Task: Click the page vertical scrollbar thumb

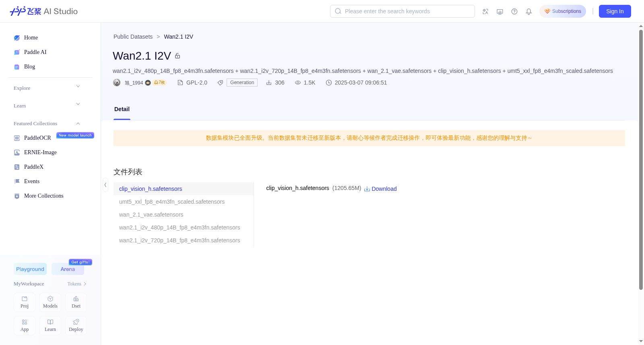Action: pos(641,159)
